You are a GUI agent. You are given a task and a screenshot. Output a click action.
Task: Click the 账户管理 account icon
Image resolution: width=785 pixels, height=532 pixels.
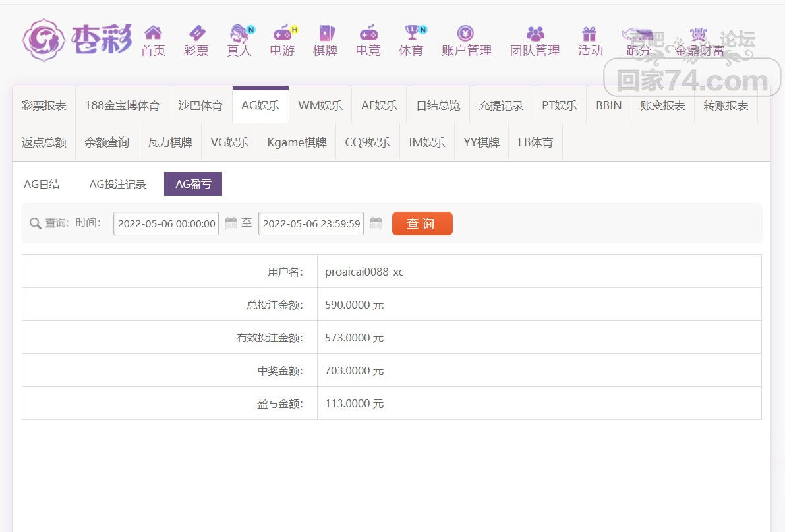466,33
